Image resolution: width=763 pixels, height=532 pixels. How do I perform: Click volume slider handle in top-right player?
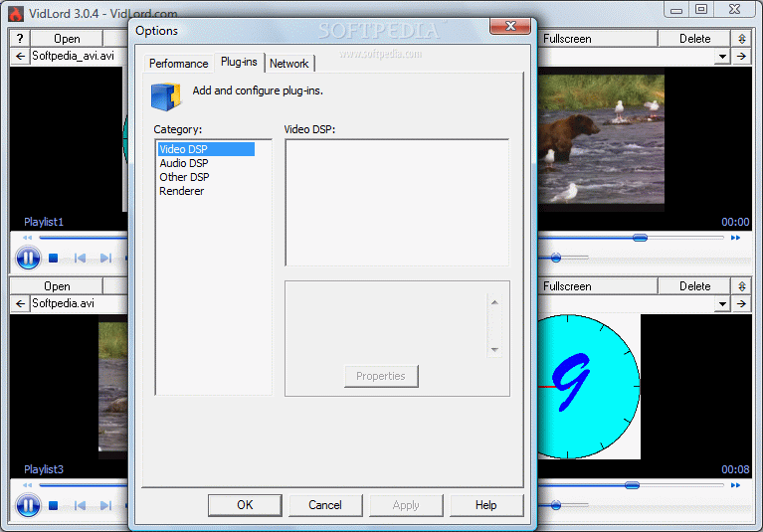pyautogui.click(x=556, y=258)
